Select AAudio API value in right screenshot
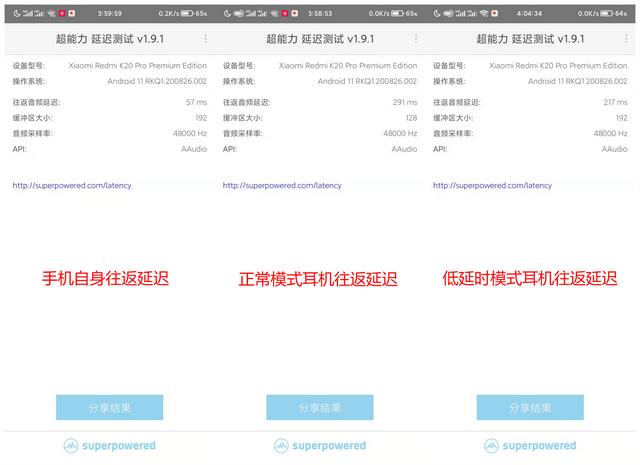 pos(615,149)
